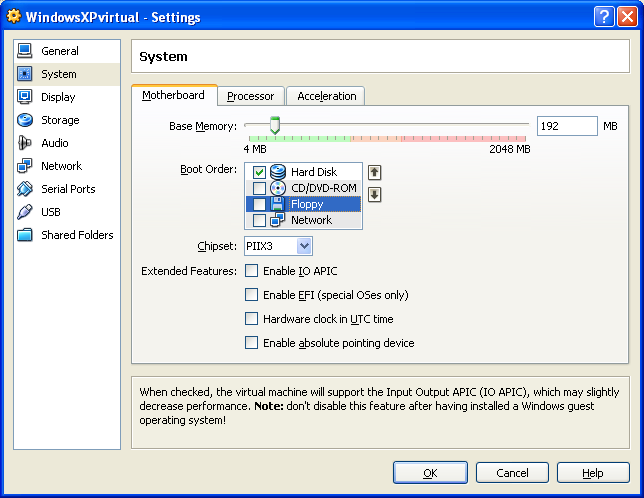This screenshot has height=498, width=644.
Task: Open the Network settings page
Action: click(x=67, y=166)
